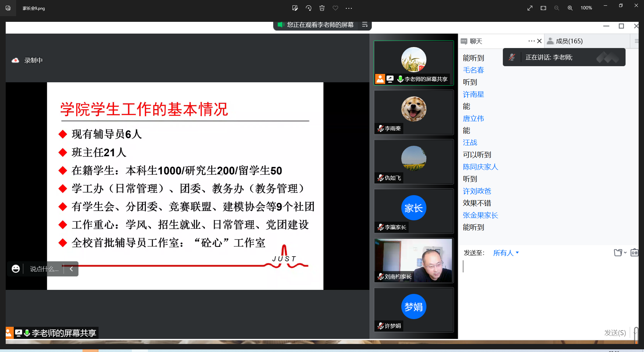The height and width of the screenshot is (352, 644).
Task: Toggle the muted mic in the 正在讲话 banner
Action: click(512, 57)
